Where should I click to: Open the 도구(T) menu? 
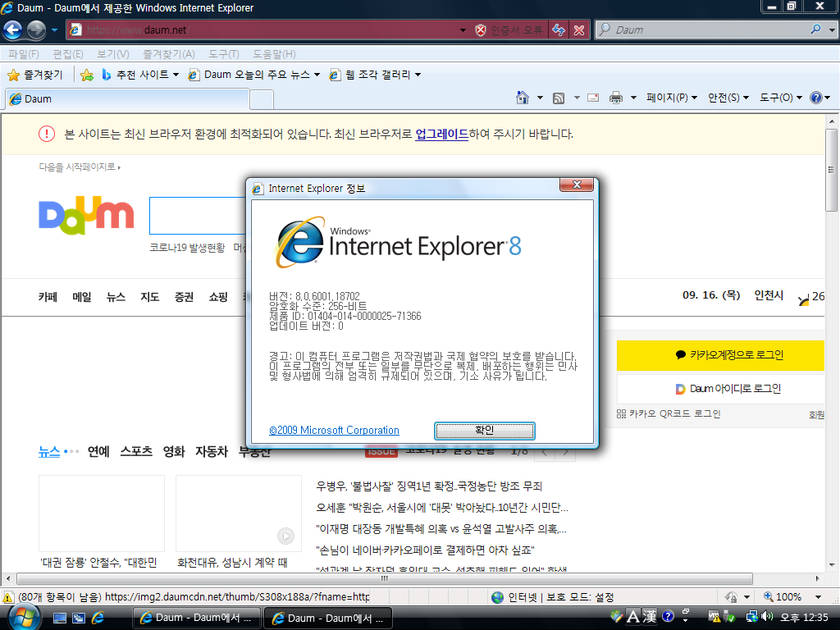(223, 54)
